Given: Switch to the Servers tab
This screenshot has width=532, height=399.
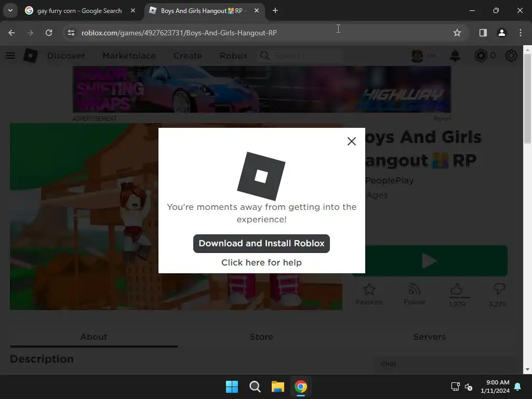Looking at the screenshot, I should pos(429,337).
